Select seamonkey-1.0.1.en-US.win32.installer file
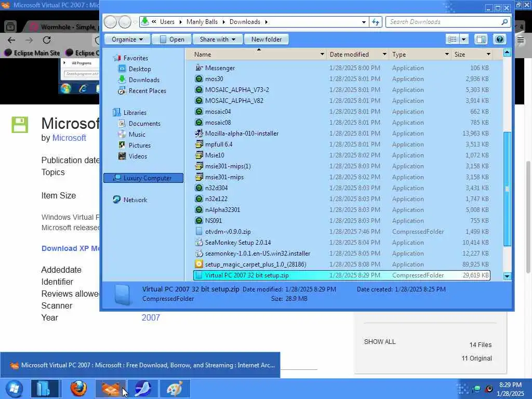The image size is (532, 399). 258,253
